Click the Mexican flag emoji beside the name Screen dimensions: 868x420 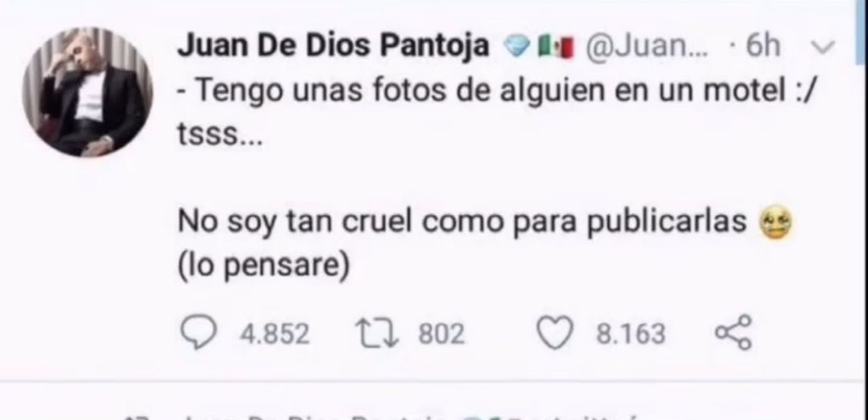point(555,48)
